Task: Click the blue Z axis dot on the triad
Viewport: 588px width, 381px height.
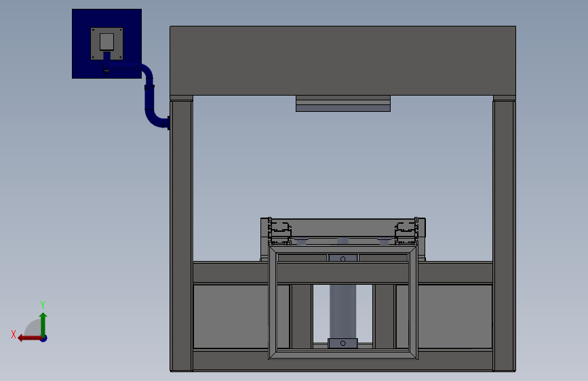Action: pos(44,338)
